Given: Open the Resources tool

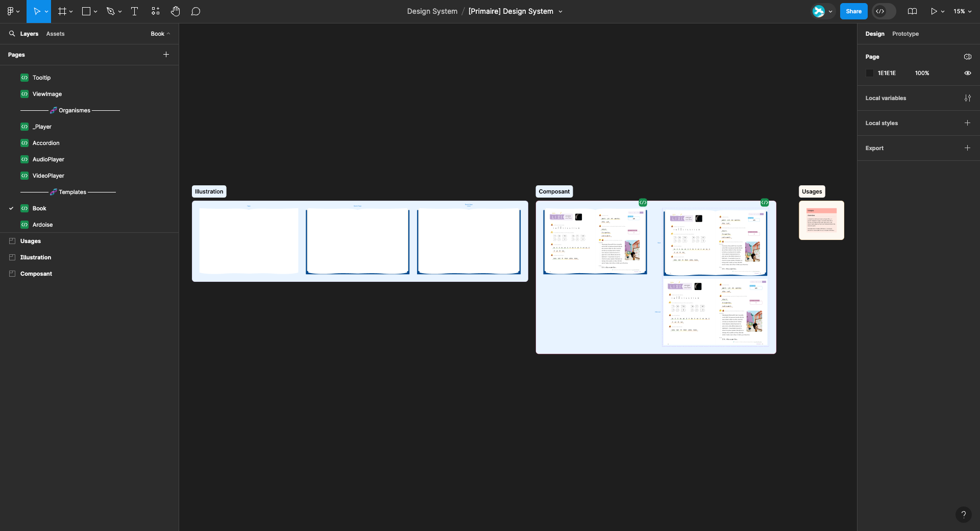Looking at the screenshot, I should 156,11.
